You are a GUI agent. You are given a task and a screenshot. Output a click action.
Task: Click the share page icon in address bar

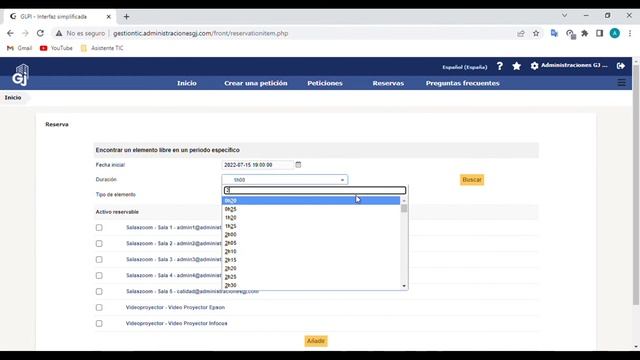point(521,33)
